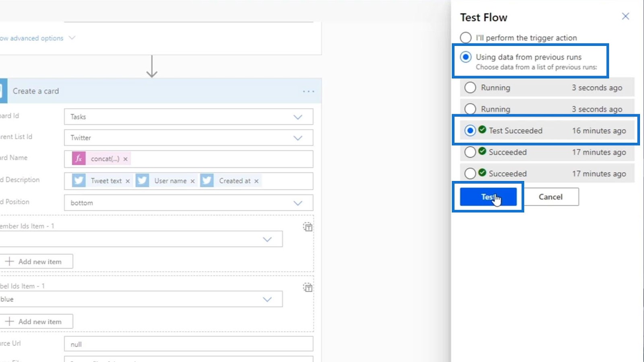Open Create a card options menu

pyautogui.click(x=308, y=91)
